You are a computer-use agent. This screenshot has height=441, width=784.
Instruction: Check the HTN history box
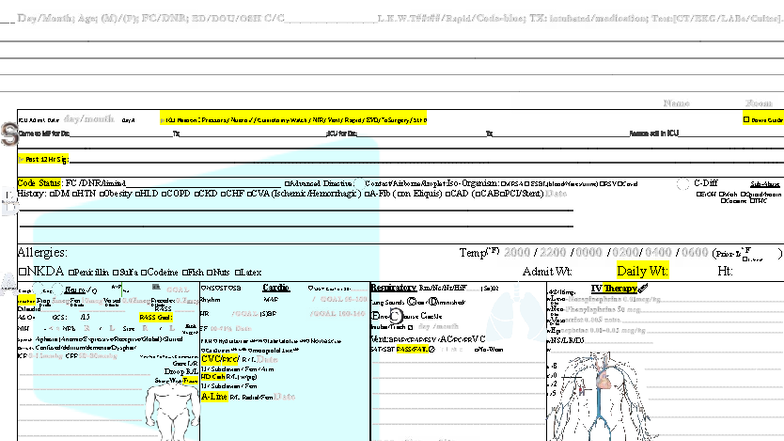tap(74, 194)
